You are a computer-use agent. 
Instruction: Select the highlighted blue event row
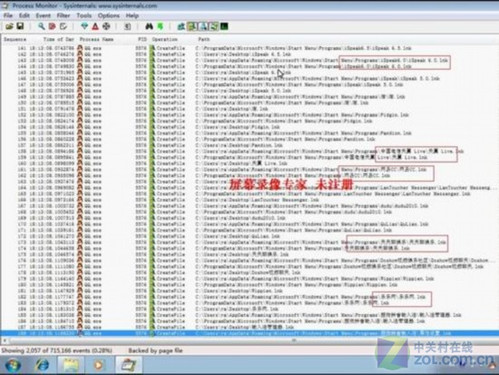(249, 333)
